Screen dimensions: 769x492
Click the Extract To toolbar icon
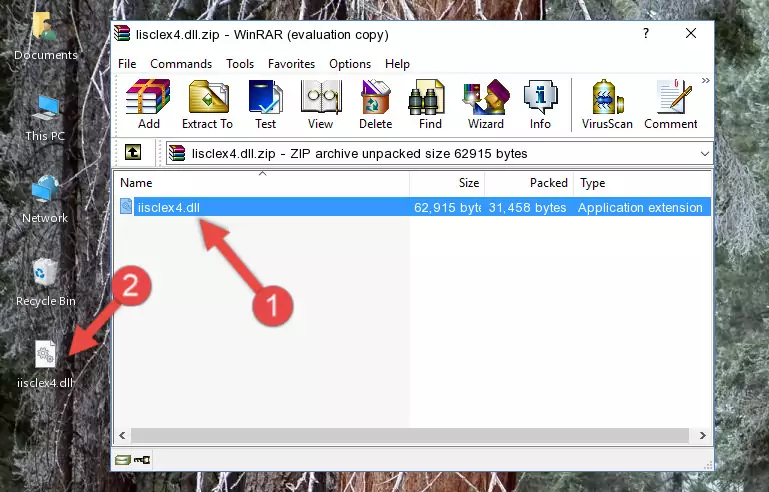(x=207, y=104)
